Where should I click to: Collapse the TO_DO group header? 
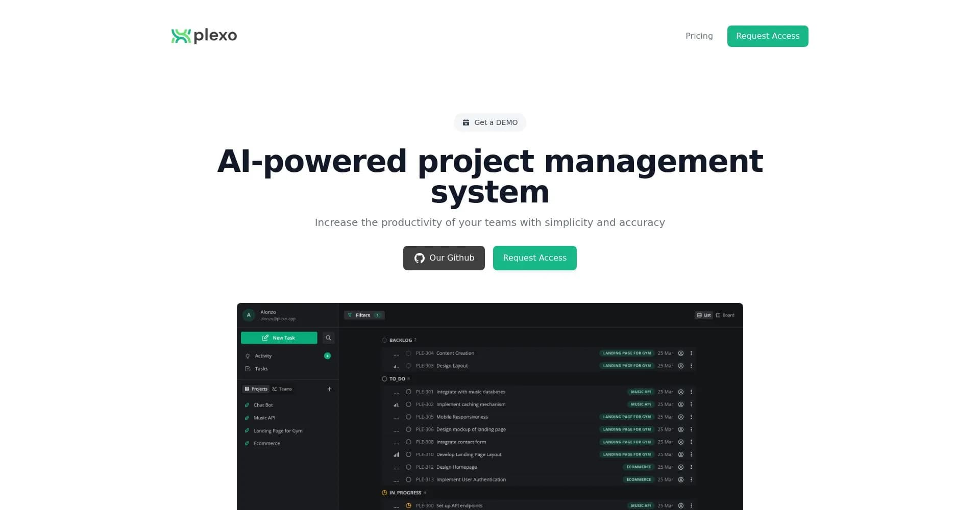397,379
